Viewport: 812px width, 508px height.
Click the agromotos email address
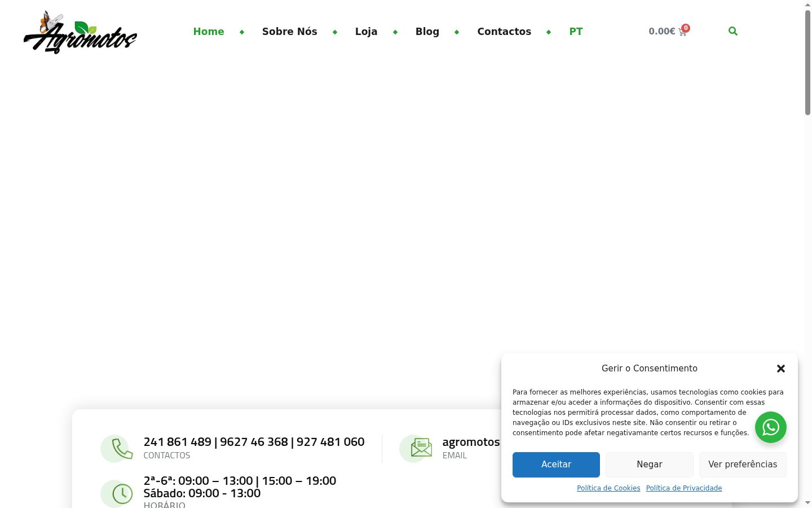pos(471,442)
